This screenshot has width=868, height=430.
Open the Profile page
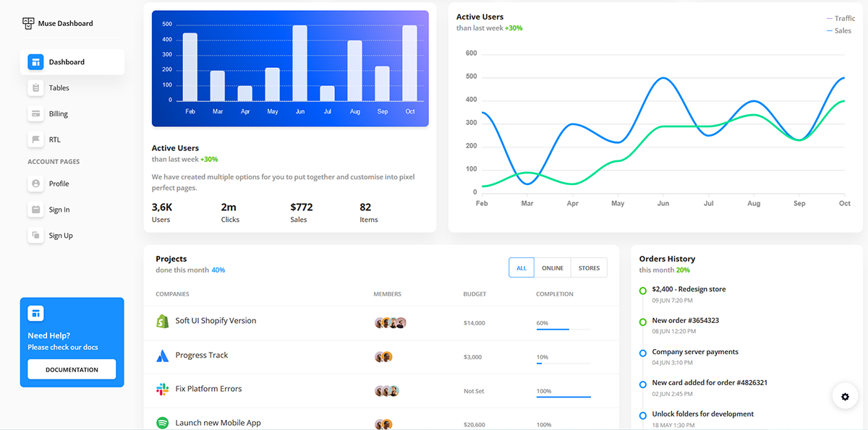pos(72,184)
